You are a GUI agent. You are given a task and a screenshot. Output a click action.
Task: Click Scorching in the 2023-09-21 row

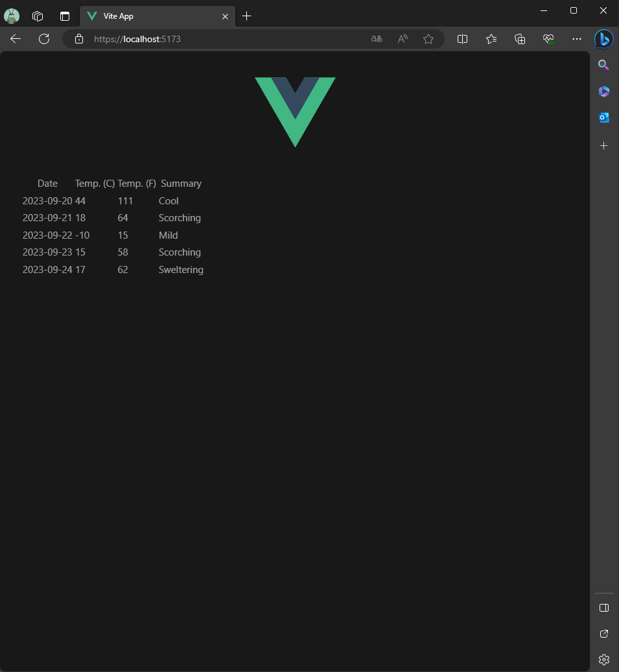tap(180, 218)
